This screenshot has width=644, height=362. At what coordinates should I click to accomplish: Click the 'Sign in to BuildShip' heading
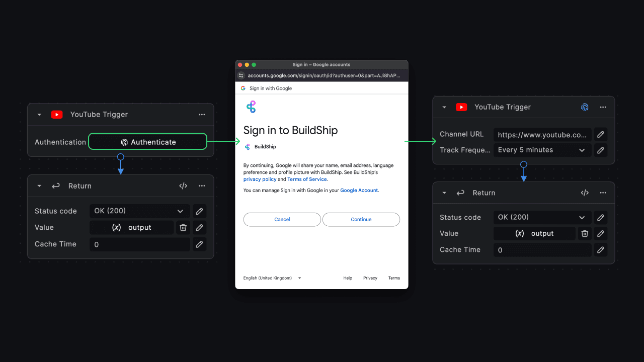point(291,130)
